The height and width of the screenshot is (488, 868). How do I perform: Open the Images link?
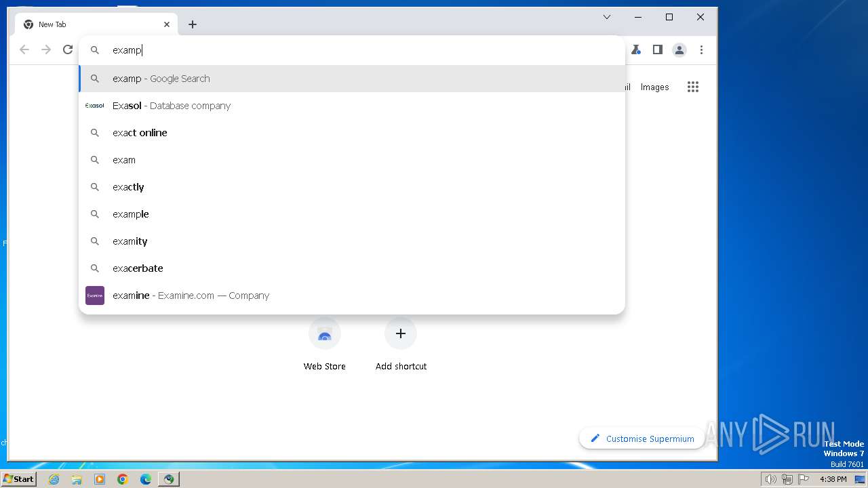(654, 87)
